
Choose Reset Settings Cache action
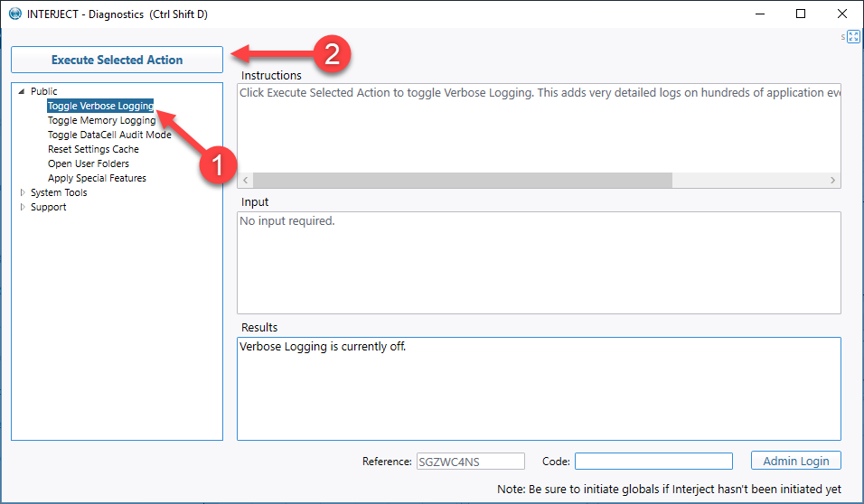coord(93,149)
